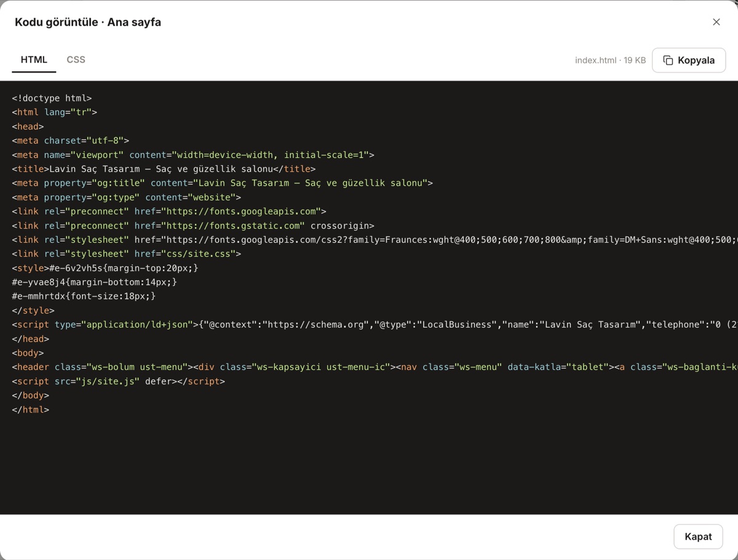Click the Fraunces font stylesheet link line
Screen dimensions: 738x560
tap(375, 240)
